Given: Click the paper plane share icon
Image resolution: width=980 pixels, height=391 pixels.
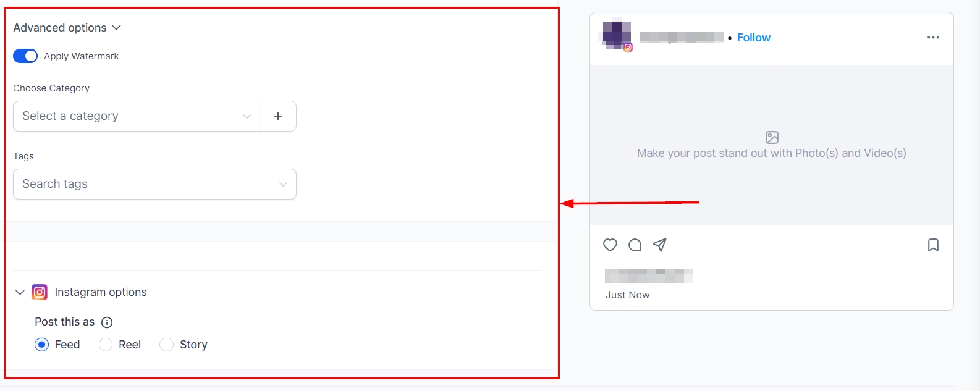Looking at the screenshot, I should pyautogui.click(x=660, y=245).
